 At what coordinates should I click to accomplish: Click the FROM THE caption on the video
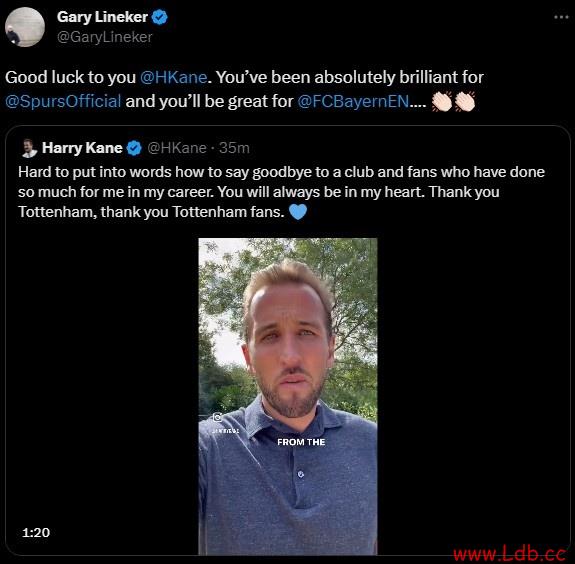tap(301, 442)
